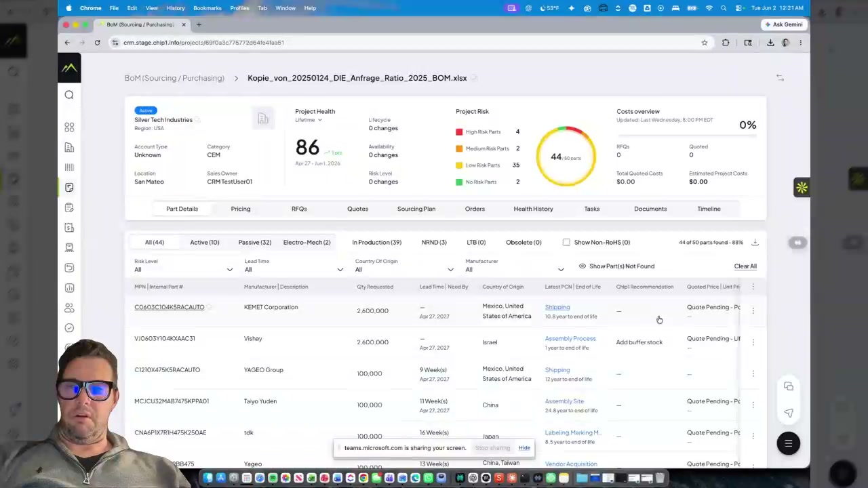This screenshot has width=868, height=488.
Task: Filter parts by Electro-Mech (2)
Action: [x=307, y=243]
